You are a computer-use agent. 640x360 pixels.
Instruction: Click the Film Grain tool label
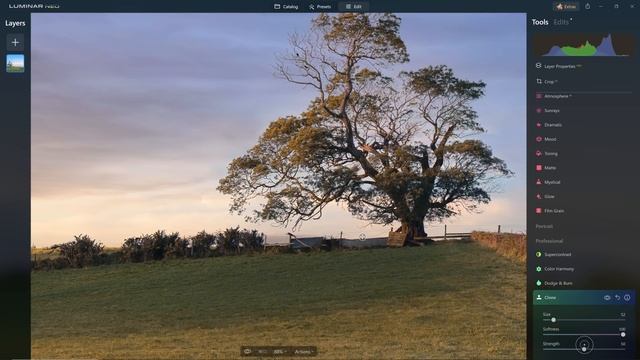tap(554, 211)
